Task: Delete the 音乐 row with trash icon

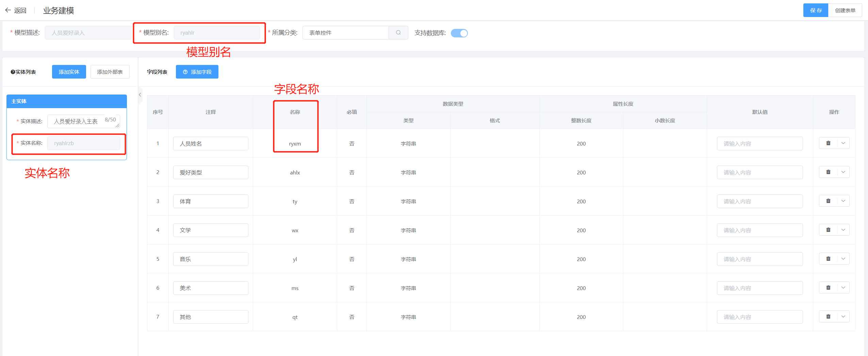Action: pos(828,259)
